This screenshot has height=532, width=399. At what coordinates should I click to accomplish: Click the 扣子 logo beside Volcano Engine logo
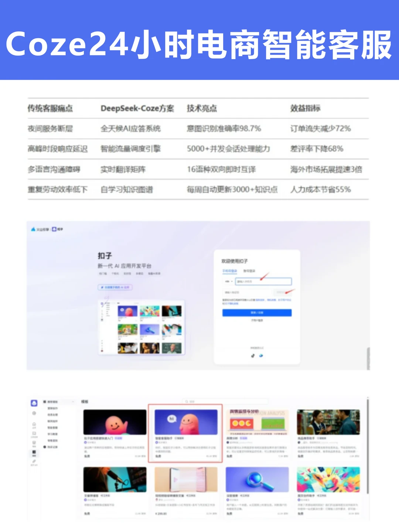pyautogui.click(x=57, y=229)
